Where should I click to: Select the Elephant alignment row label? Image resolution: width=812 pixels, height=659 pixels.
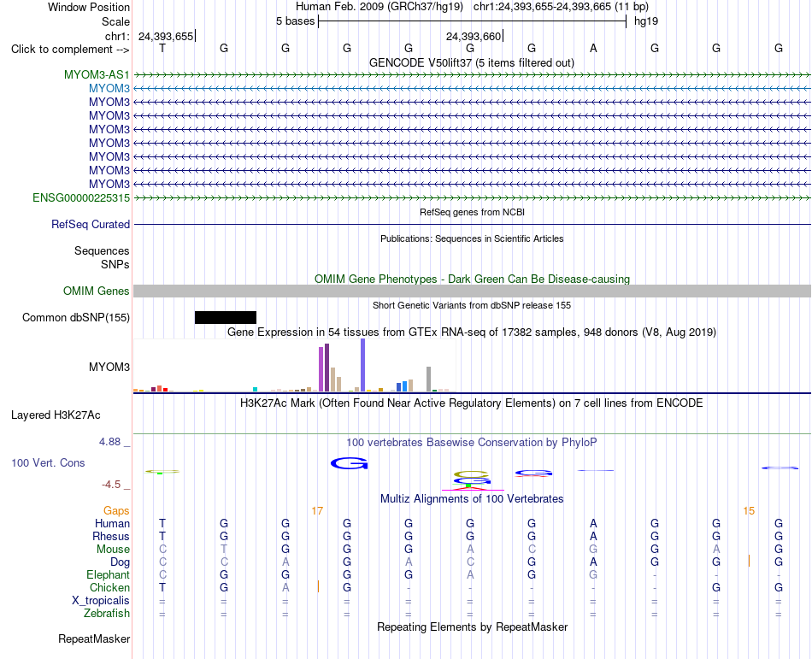click(x=109, y=574)
